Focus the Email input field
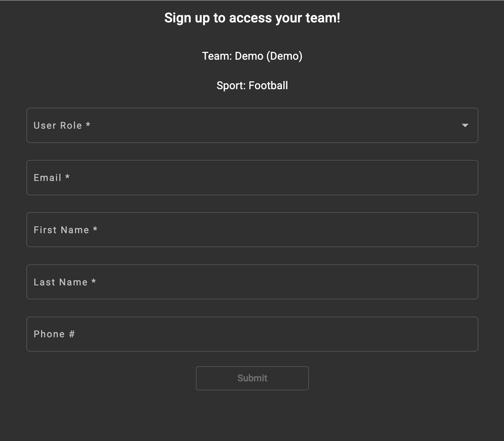 click(252, 178)
